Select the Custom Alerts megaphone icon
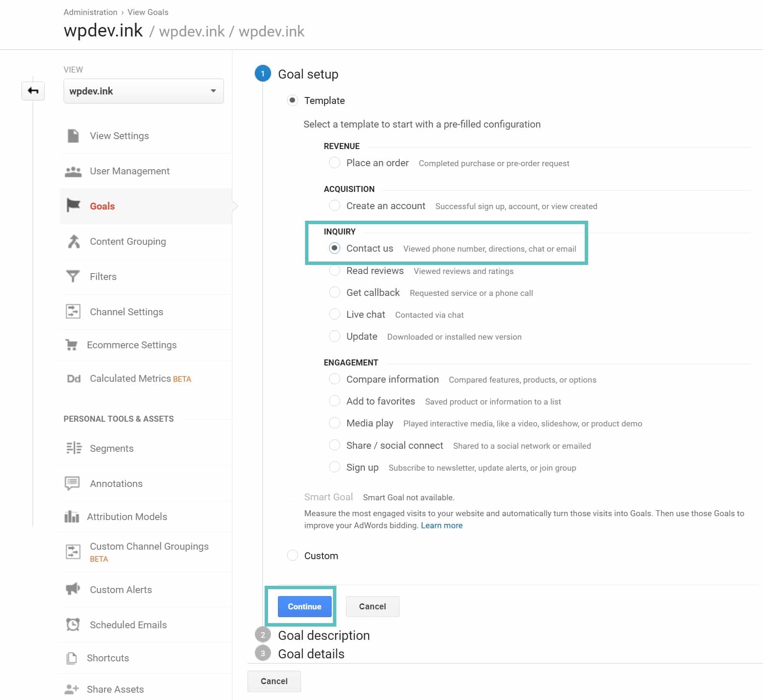The width and height of the screenshot is (763, 700). click(x=73, y=589)
